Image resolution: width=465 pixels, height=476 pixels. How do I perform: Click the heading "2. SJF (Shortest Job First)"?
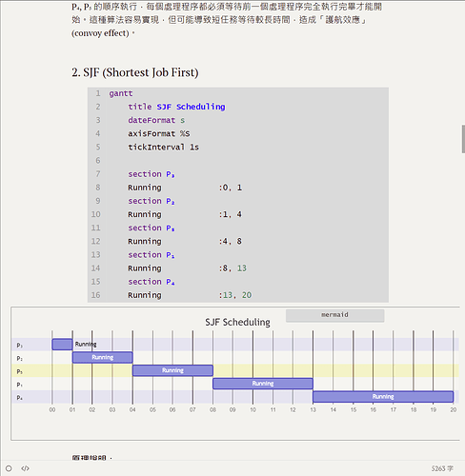click(135, 72)
